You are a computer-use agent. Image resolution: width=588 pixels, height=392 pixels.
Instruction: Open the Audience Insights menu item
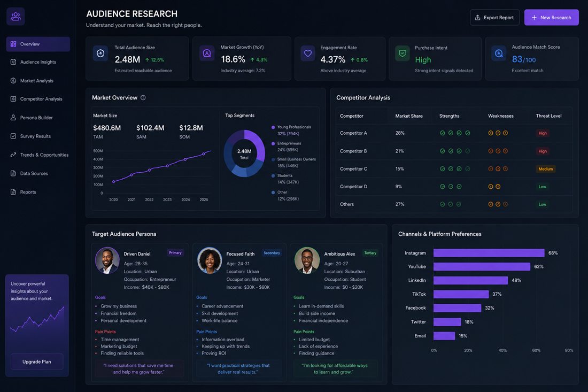click(38, 62)
